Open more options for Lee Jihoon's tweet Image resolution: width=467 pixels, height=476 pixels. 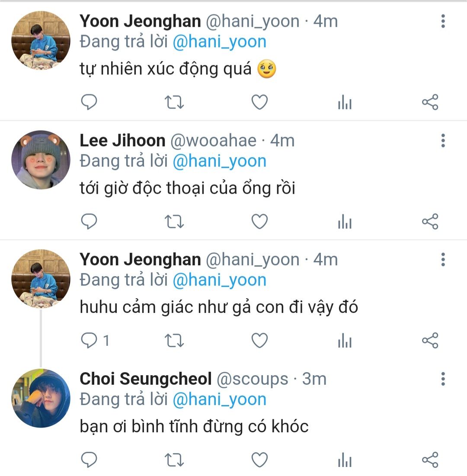click(443, 141)
